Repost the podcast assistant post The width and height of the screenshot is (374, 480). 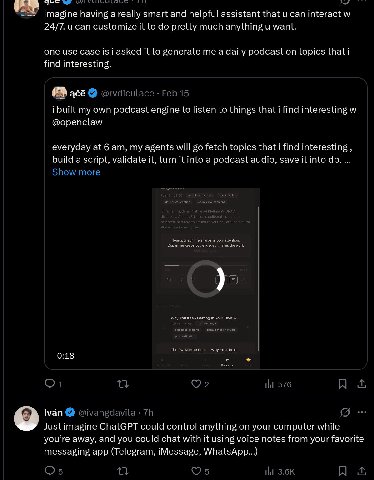(123, 384)
